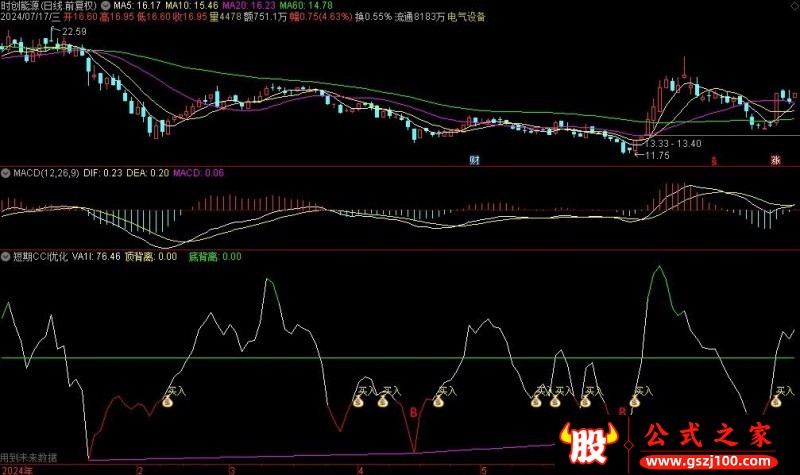Click the 短期CCI优化 indicator name
Viewport: 800px width, 475px height.
coord(40,257)
